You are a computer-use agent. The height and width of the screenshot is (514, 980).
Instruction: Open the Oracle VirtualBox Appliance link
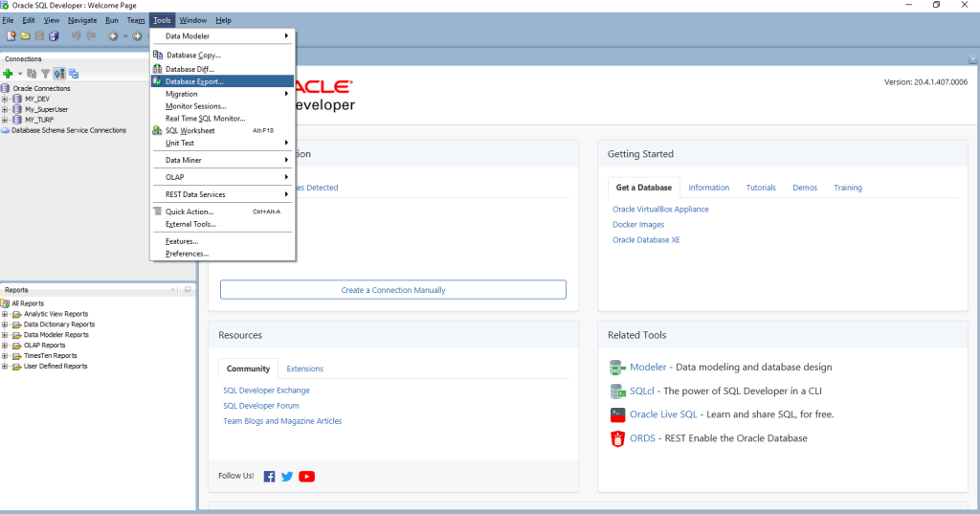(x=660, y=209)
